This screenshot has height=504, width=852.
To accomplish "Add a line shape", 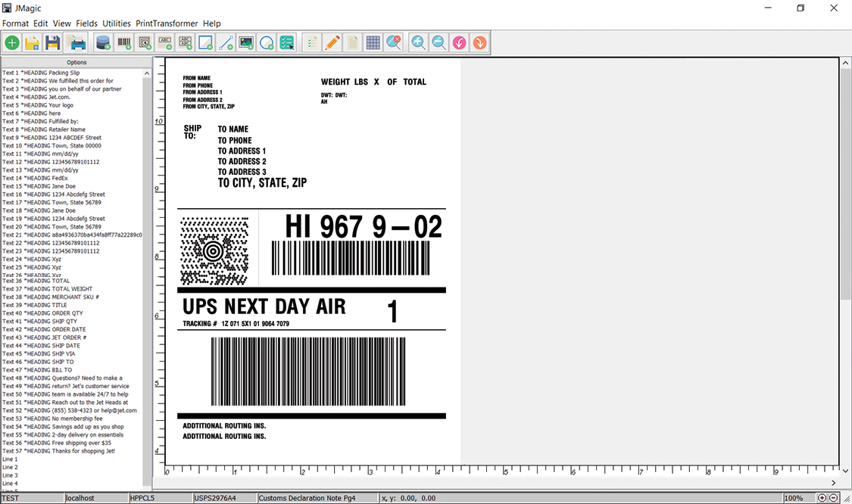I will click(226, 42).
